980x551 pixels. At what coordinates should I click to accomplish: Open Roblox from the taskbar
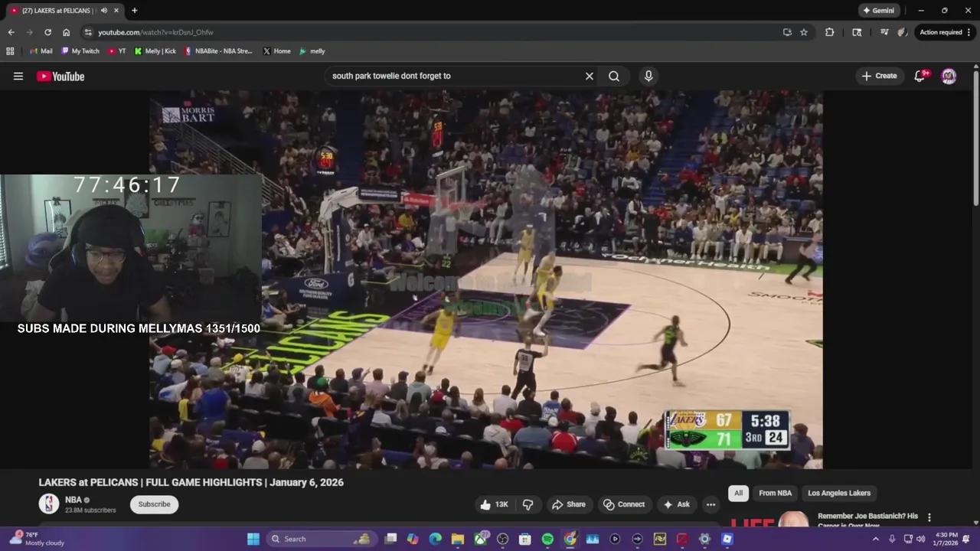(727, 539)
